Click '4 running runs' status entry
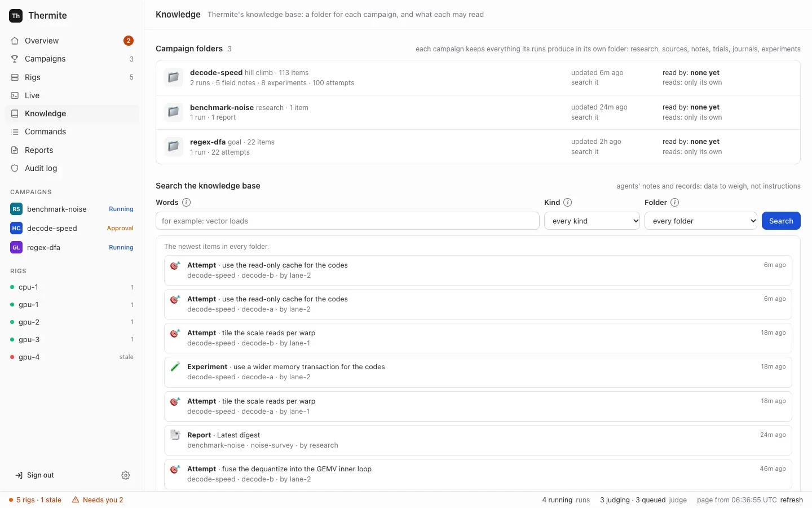 (x=566, y=500)
